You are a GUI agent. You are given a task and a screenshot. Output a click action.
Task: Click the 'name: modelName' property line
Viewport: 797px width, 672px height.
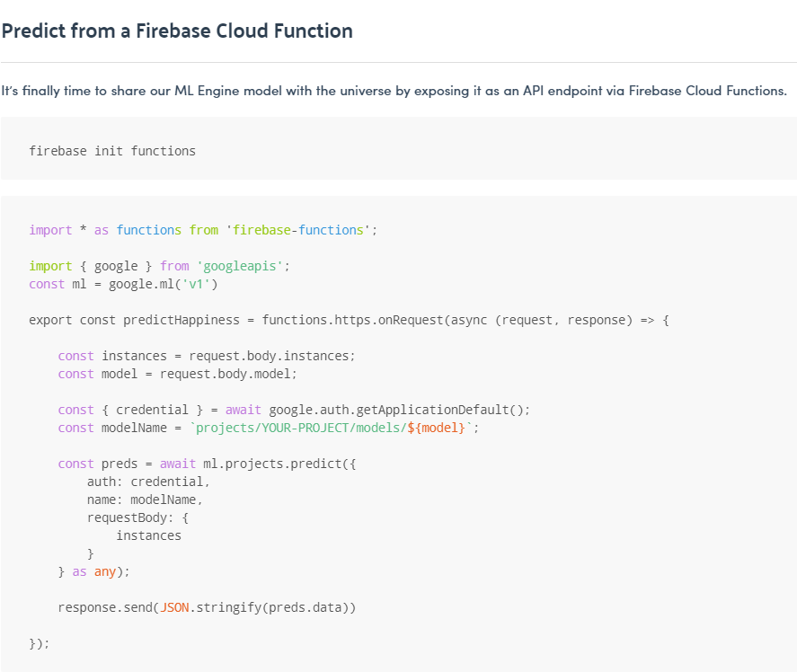point(145,500)
